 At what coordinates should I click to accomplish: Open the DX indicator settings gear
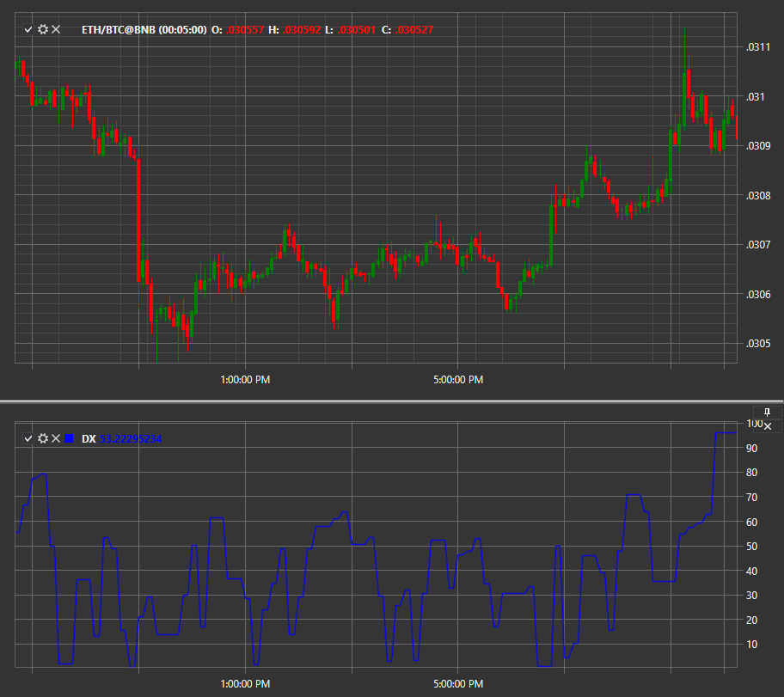pos(43,438)
